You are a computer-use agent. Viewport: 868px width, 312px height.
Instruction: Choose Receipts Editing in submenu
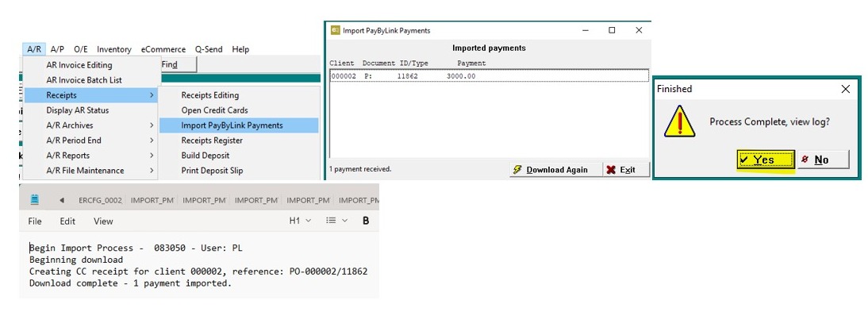(x=239, y=95)
